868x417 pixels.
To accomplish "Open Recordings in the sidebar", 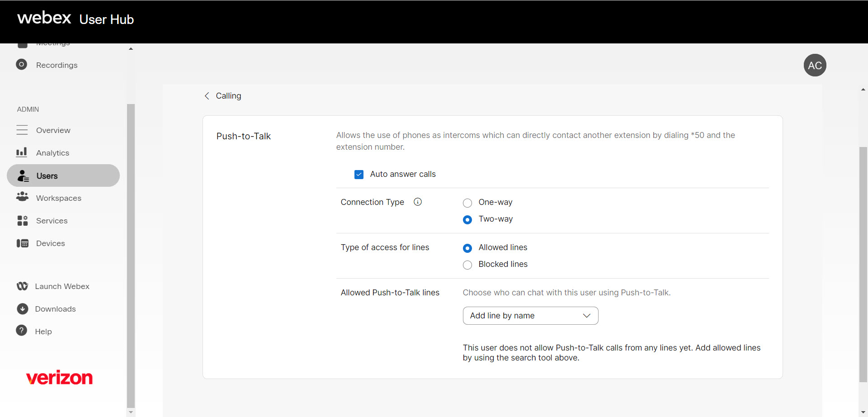I will click(x=57, y=65).
